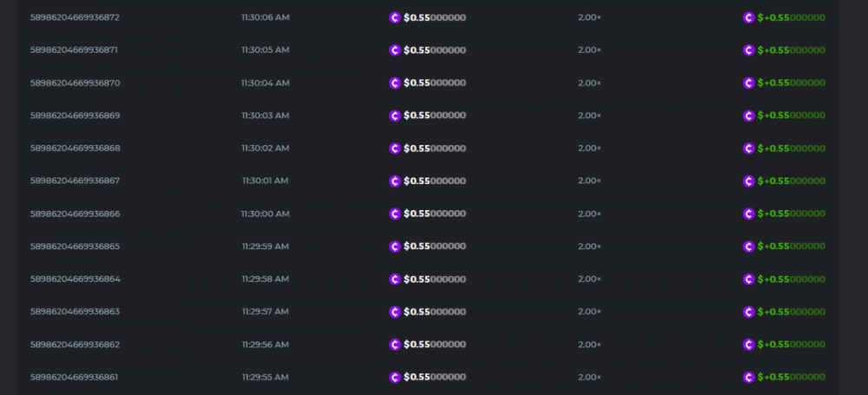Click bet-amount coin icon in 11:29:58 AM row

[x=395, y=279]
